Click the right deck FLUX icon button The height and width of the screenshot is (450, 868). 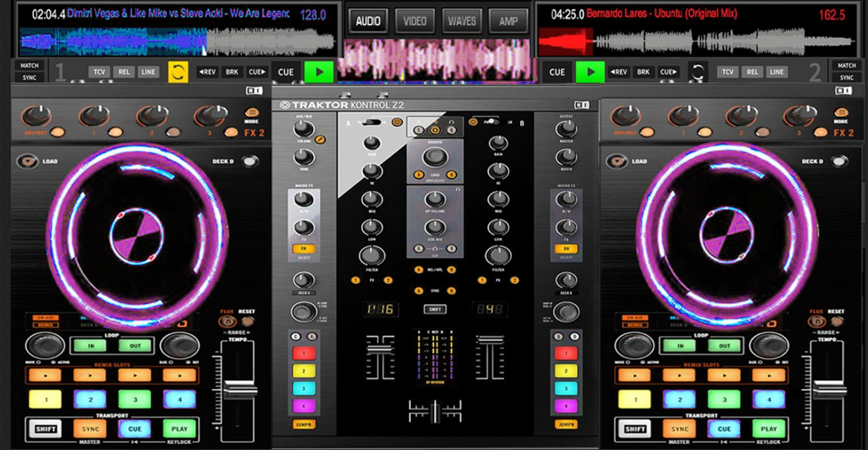[816, 321]
